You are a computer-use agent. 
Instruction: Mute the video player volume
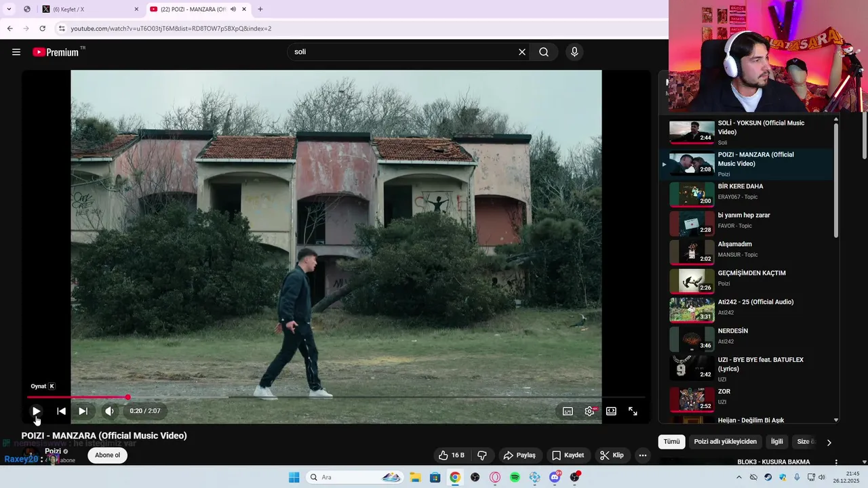[109, 411]
